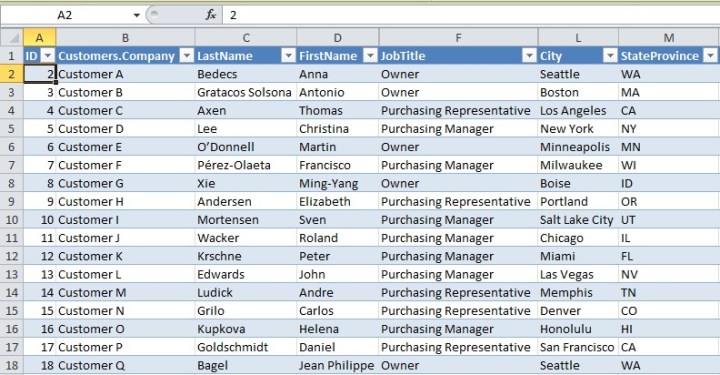Select column D header
This screenshot has width=720, height=375.
pyautogui.click(x=338, y=38)
